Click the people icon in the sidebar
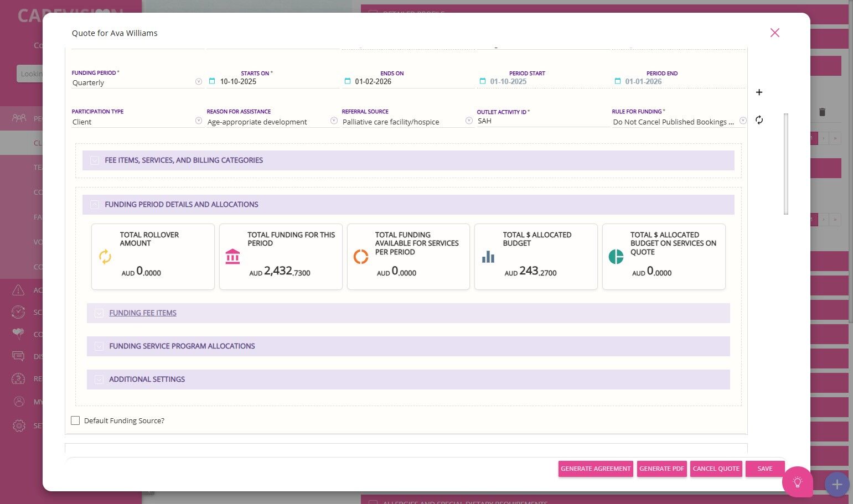The image size is (853, 504). pyautogui.click(x=19, y=118)
